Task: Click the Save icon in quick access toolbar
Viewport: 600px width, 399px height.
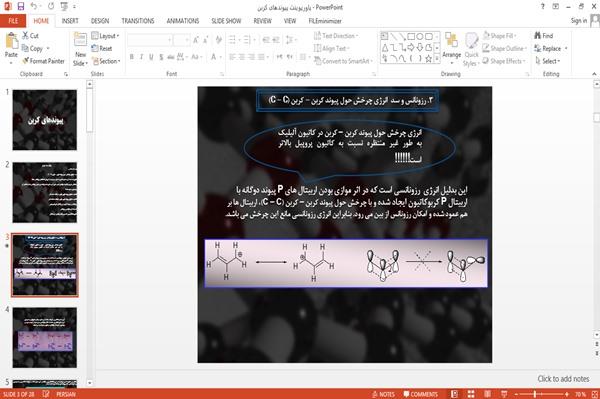Action: click(21, 6)
